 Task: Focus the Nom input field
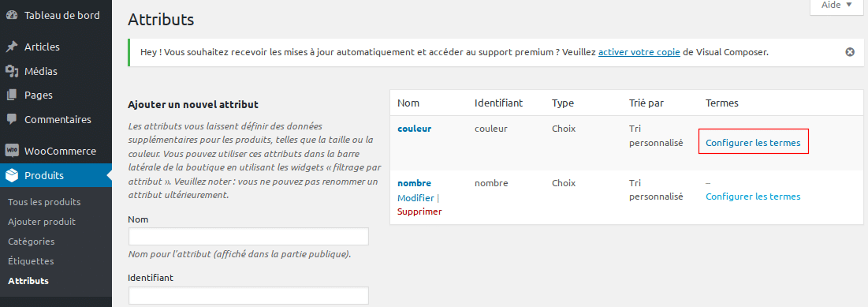coord(248,237)
